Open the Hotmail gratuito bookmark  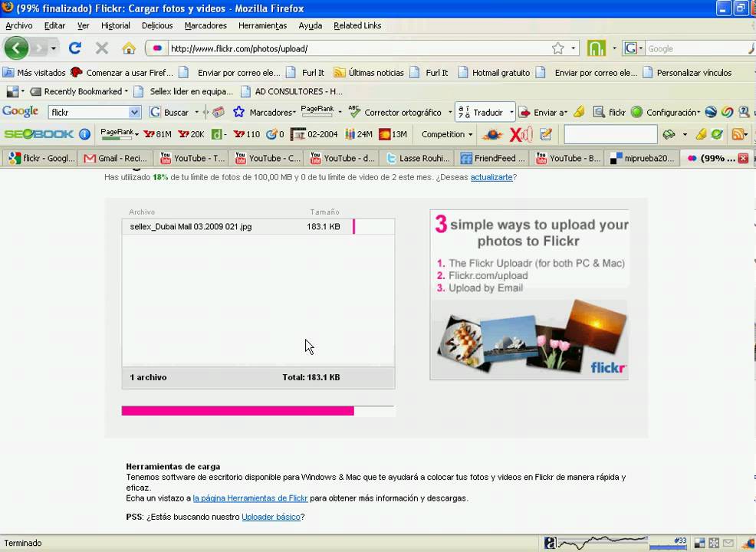pos(494,73)
